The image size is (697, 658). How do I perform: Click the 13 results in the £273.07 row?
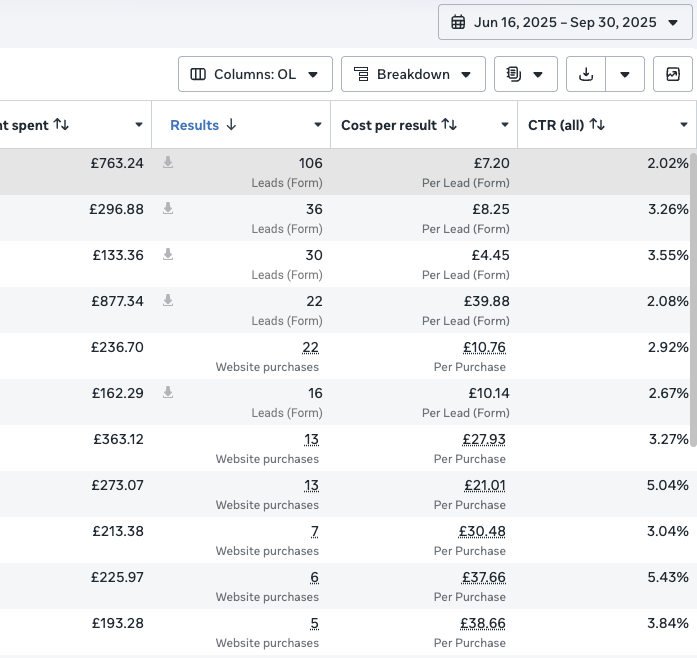pos(311,485)
